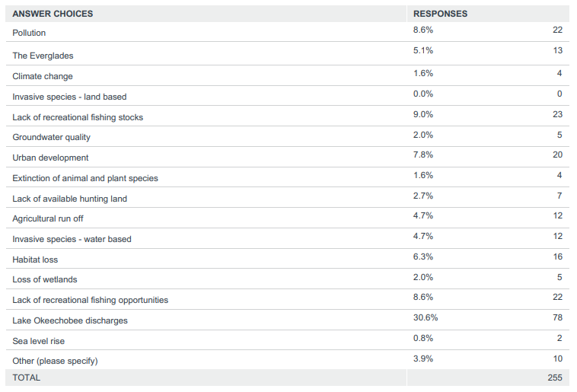Screen dimensions: 577x392
Task: Click Lack of recreational fishing opportunities
Action: [x=90, y=300]
